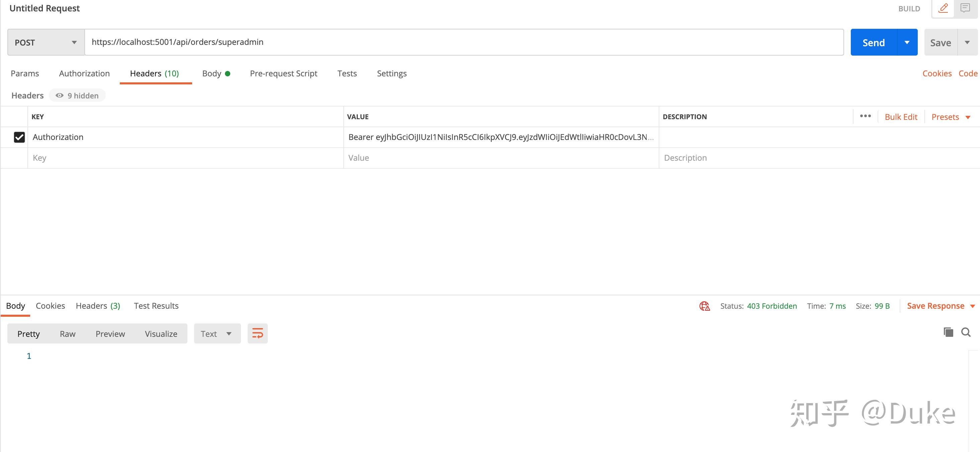Viewport: 980px width, 452px height.
Task: Open the comments icon at top right
Action: 965,8
